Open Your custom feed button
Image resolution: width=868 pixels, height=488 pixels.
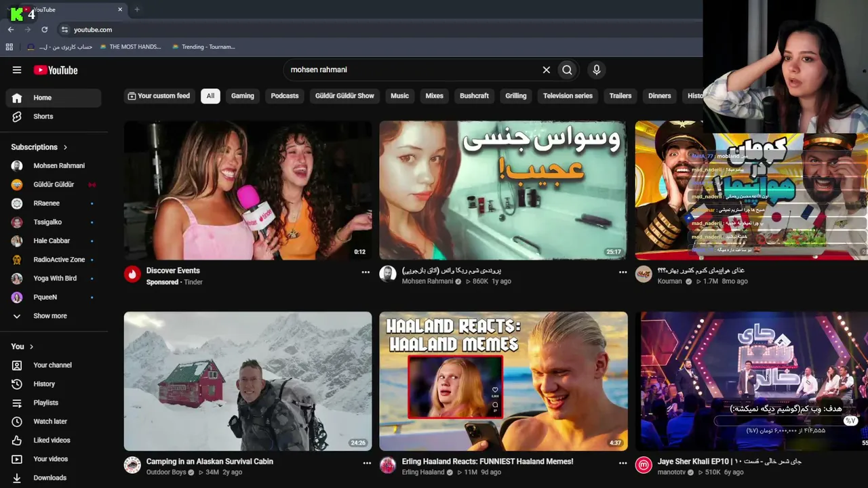159,96
